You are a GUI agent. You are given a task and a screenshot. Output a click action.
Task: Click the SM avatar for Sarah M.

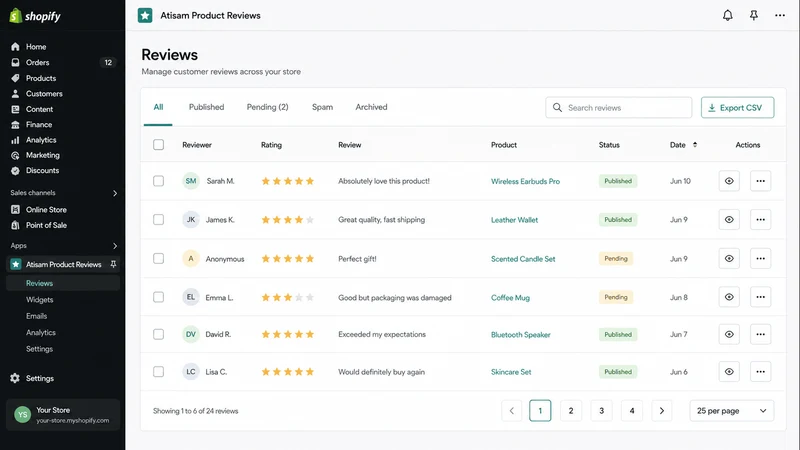191,181
